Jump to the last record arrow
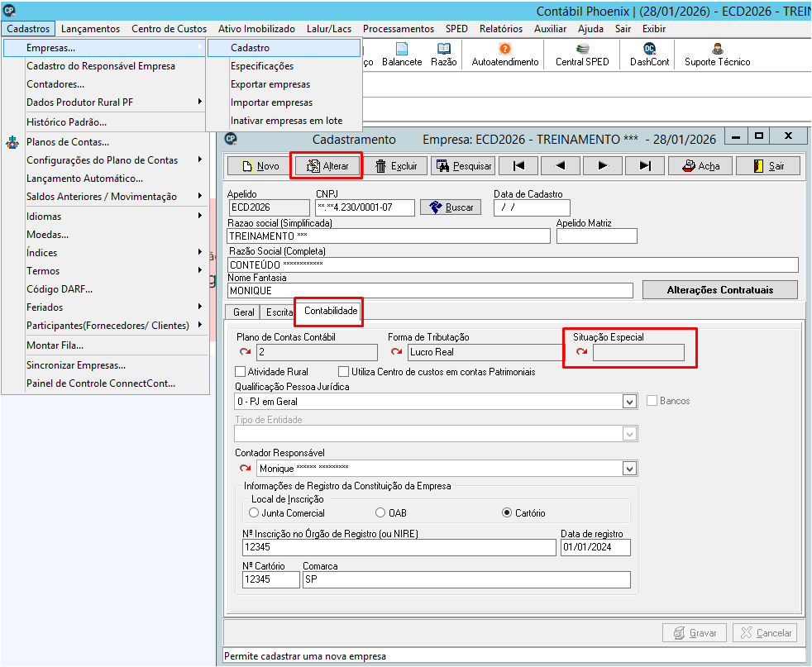The height and width of the screenshot is (667, 812). (645, 165)
